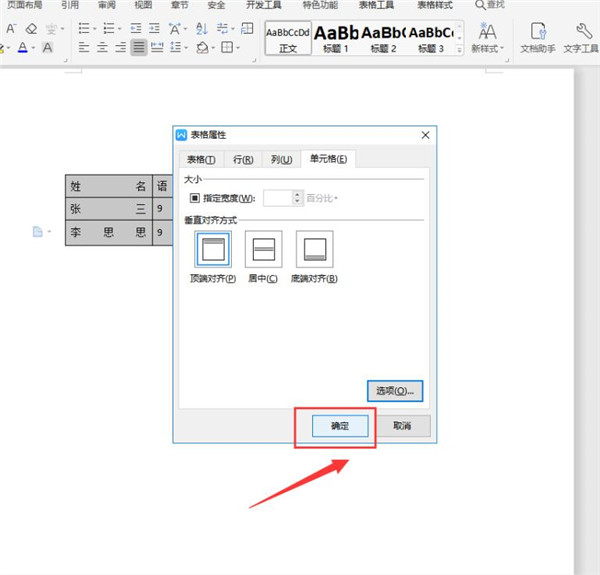This screenshot has width=600, height=575.
Task: Click the width spinner up arrow
Action: pos(297,195)
